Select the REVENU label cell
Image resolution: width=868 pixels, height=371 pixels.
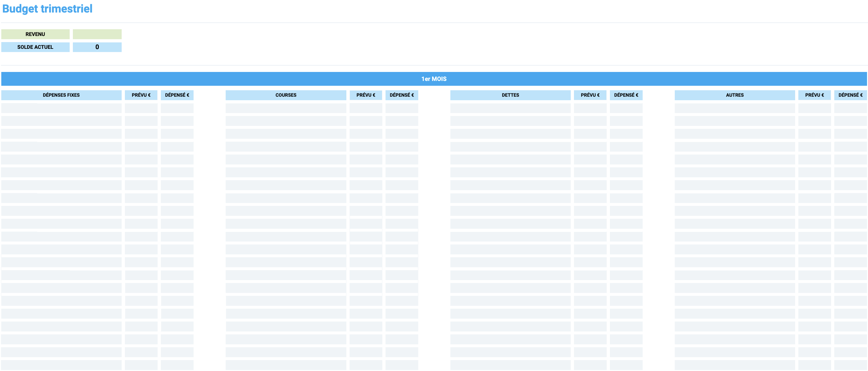click(x=35, y=34)
